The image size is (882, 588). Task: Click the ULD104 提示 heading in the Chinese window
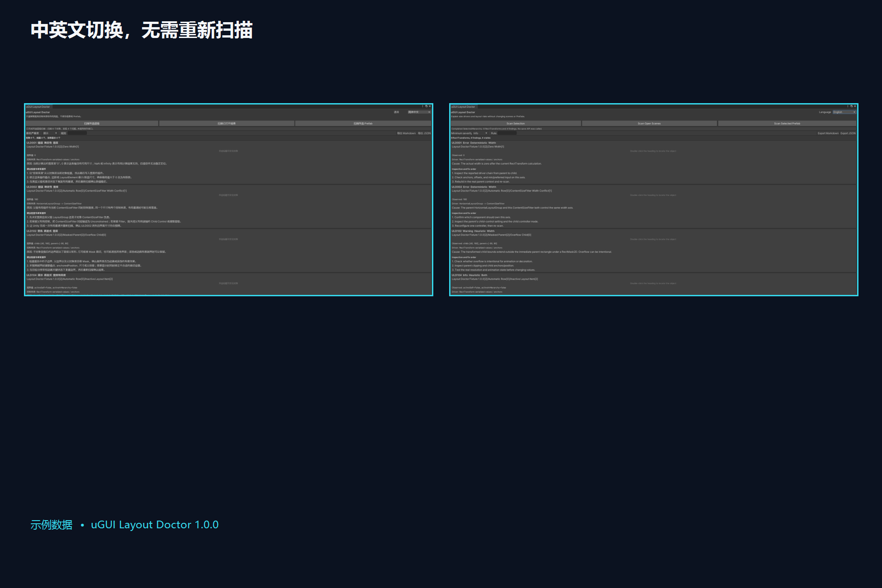(46, 275)
